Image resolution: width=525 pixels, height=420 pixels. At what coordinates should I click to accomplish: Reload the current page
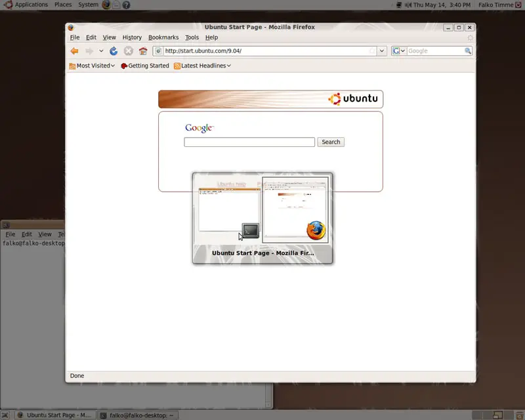coord(114,51)
